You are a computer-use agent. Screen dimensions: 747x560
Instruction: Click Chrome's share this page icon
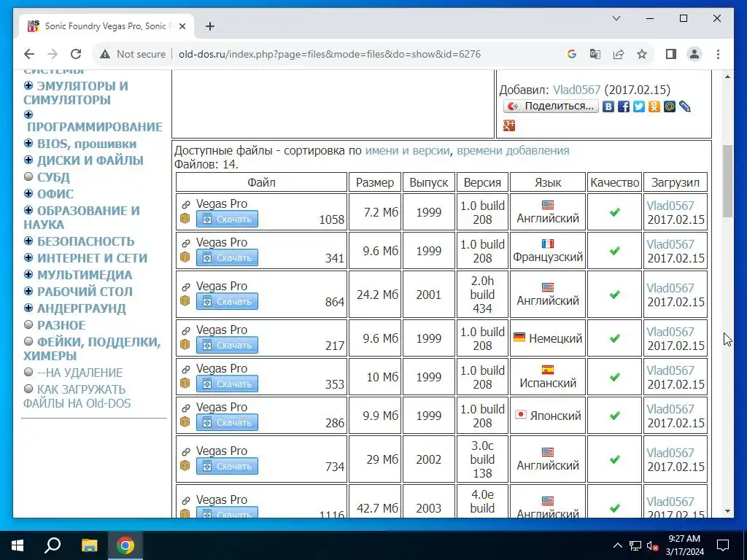tap(619, 54)
